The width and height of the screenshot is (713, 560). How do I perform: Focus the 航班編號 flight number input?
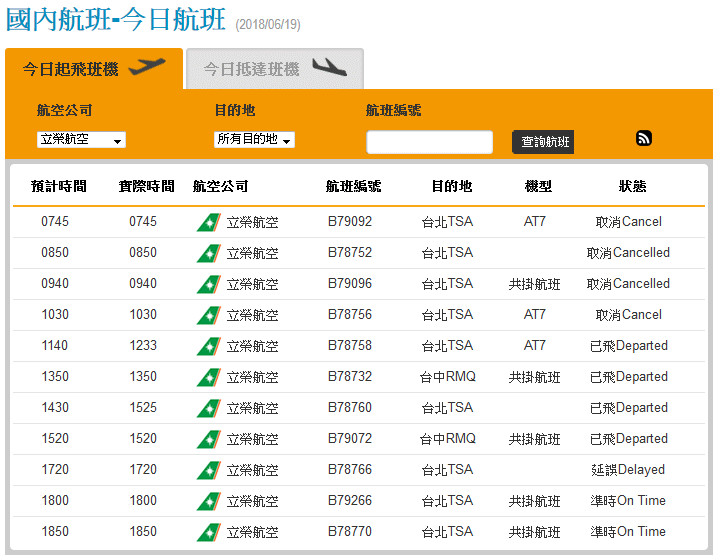429,142
